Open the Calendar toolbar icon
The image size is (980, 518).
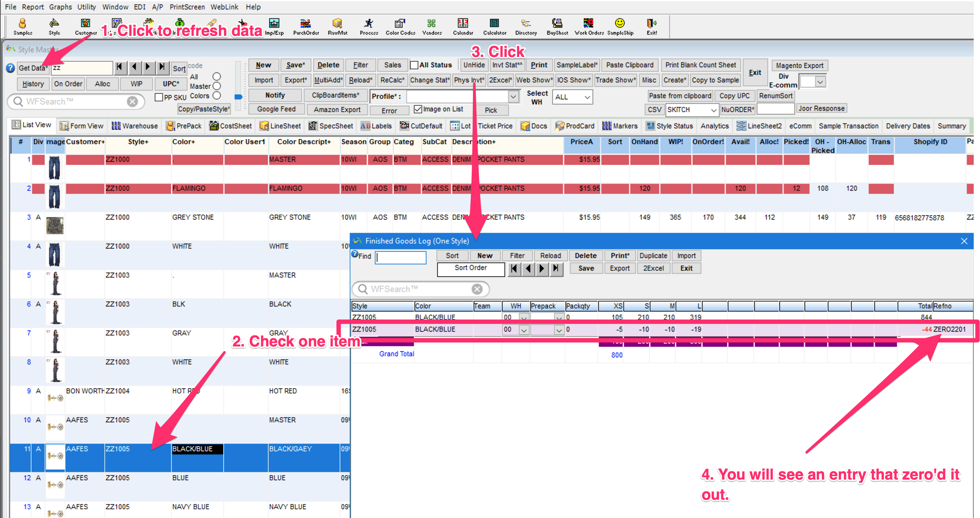pos(463,26)
